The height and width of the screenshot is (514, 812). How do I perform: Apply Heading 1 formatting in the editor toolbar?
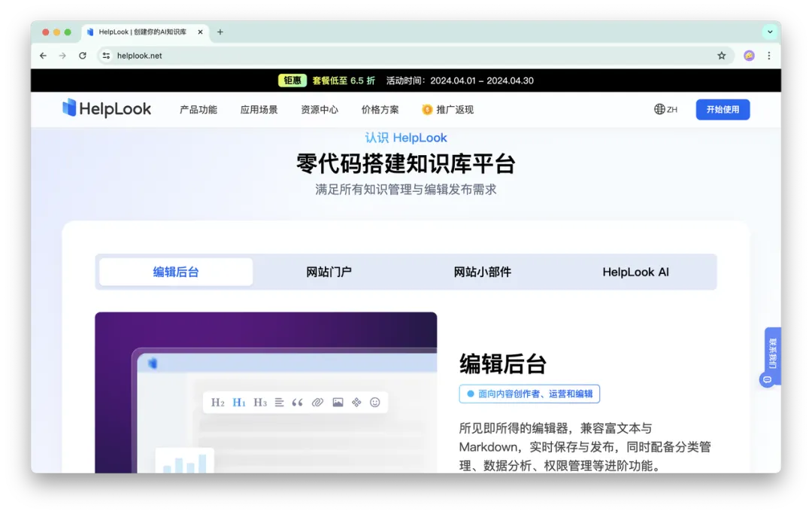pos(238,402)
